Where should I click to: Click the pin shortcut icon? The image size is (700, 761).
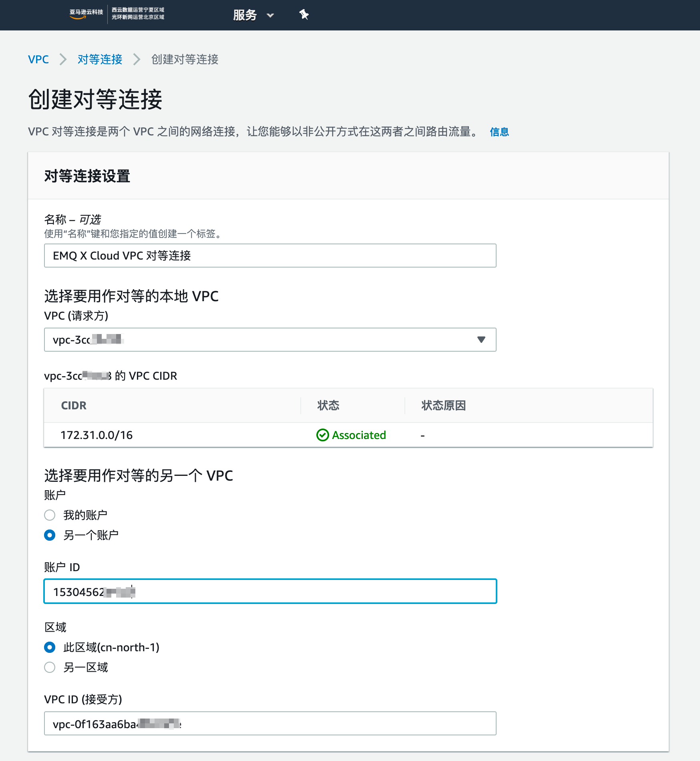coord(304,15)
